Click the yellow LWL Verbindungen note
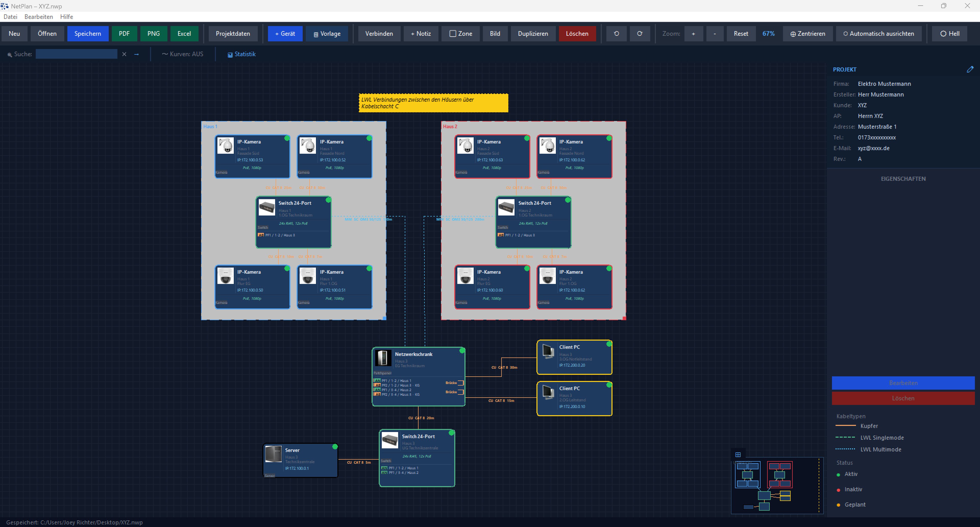This screenshot has width=980, height=527. [433, 103]
